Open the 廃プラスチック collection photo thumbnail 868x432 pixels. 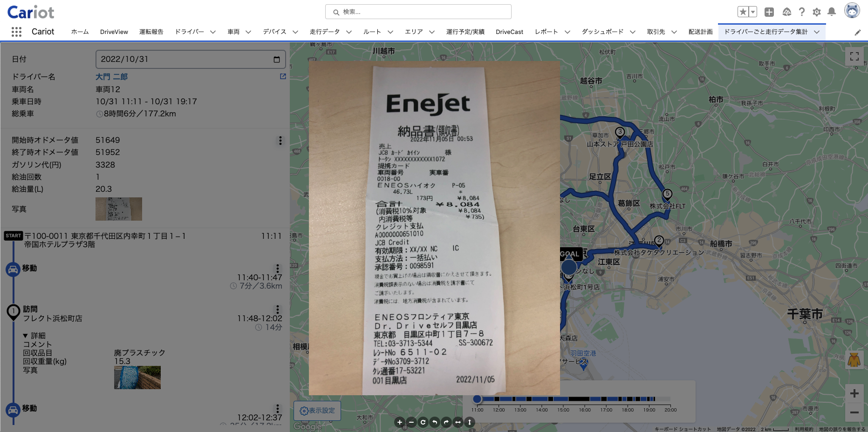(137, 378)
